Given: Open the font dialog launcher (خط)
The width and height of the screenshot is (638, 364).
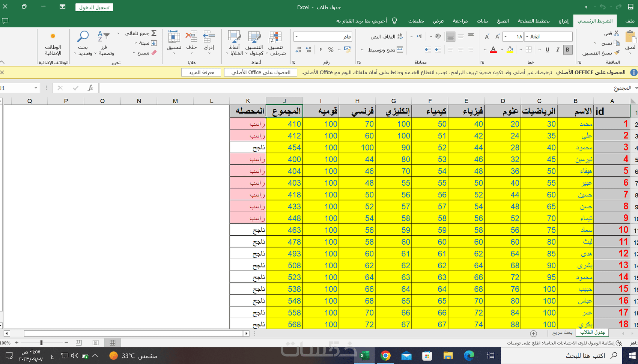Looking at the screenshot, I should click(482, 62).
